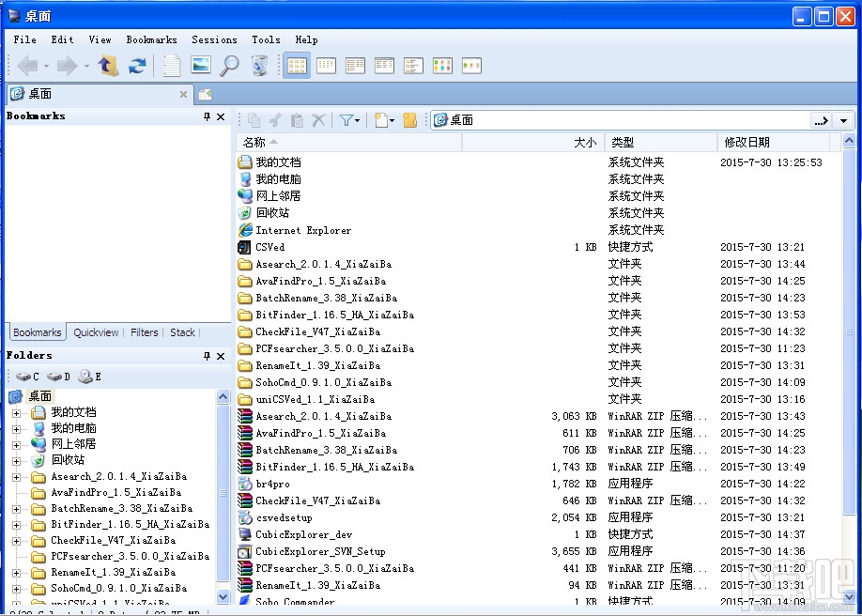
Task: Close the 桌面 tab
Action: click(x=184, y=95)
